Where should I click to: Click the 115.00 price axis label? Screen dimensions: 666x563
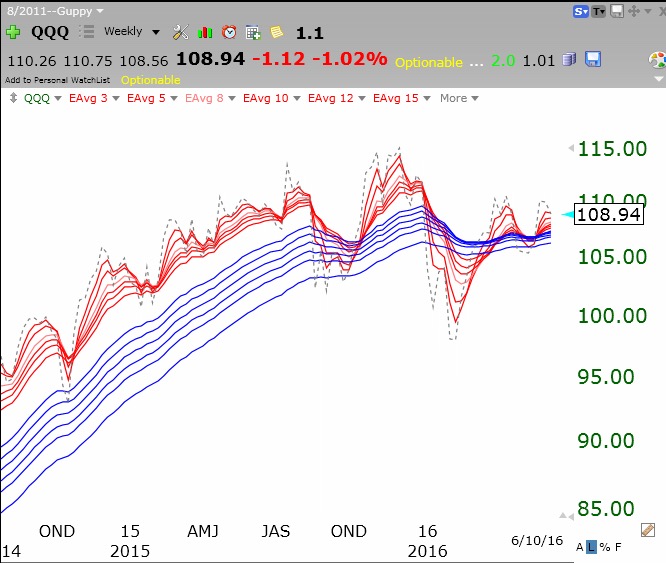[x=612, y=149]
